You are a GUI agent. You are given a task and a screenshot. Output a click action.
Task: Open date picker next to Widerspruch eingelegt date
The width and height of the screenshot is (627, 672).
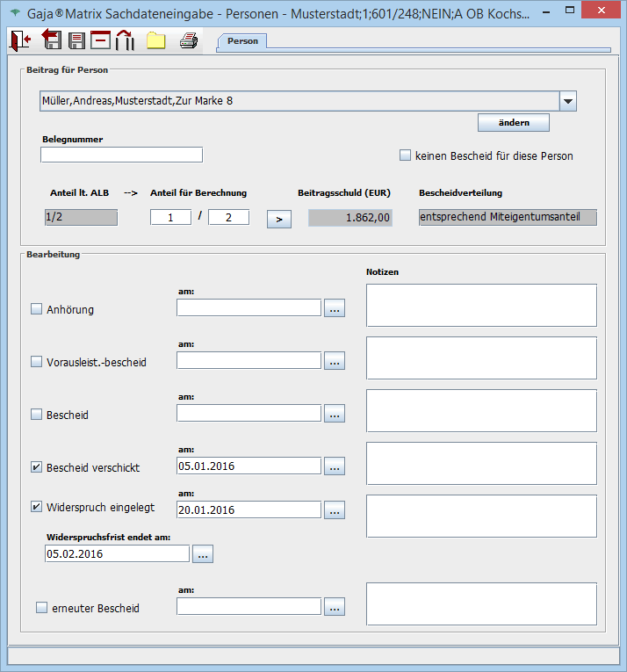pos(335,509)
